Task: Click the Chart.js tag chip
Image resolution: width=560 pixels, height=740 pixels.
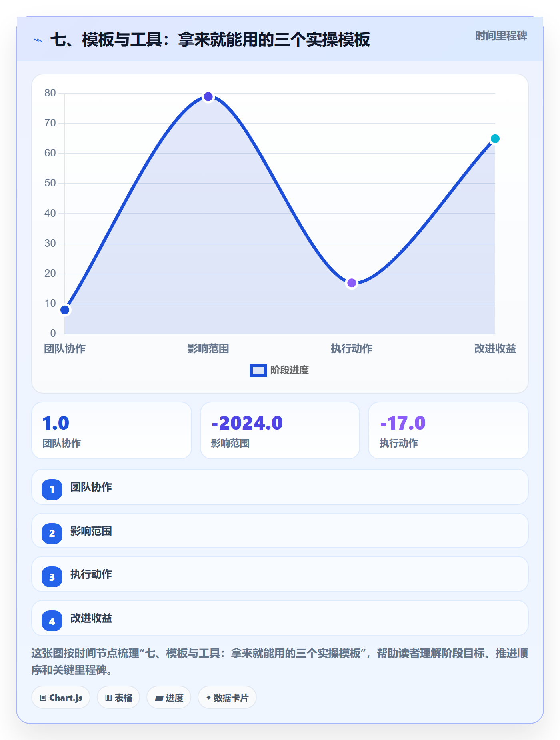Action: [x=61, y=698]
